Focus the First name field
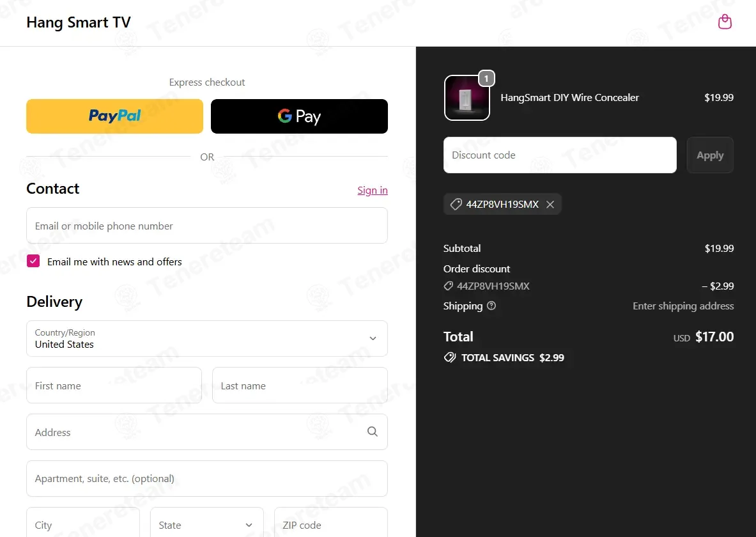 pyautogui.click(x=114, y=385)
